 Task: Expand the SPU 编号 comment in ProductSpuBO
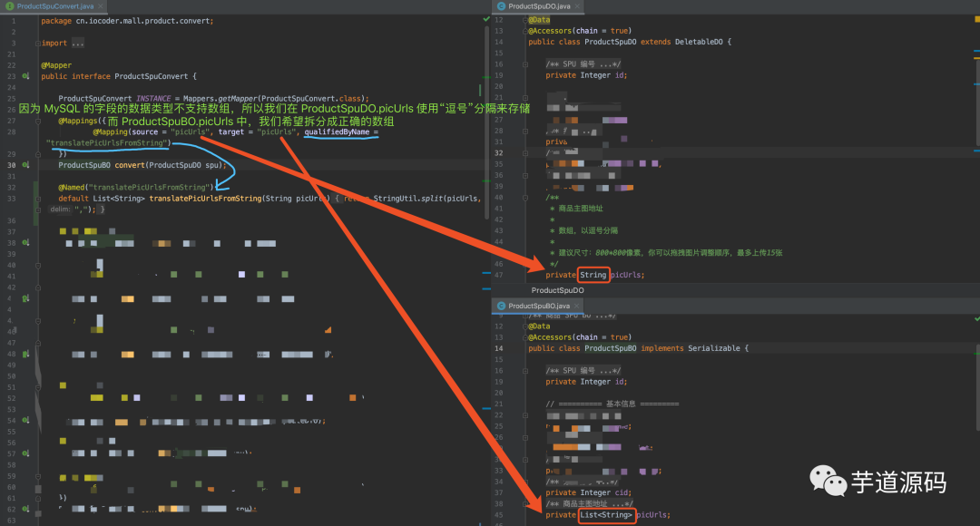[x=525, y=371]
